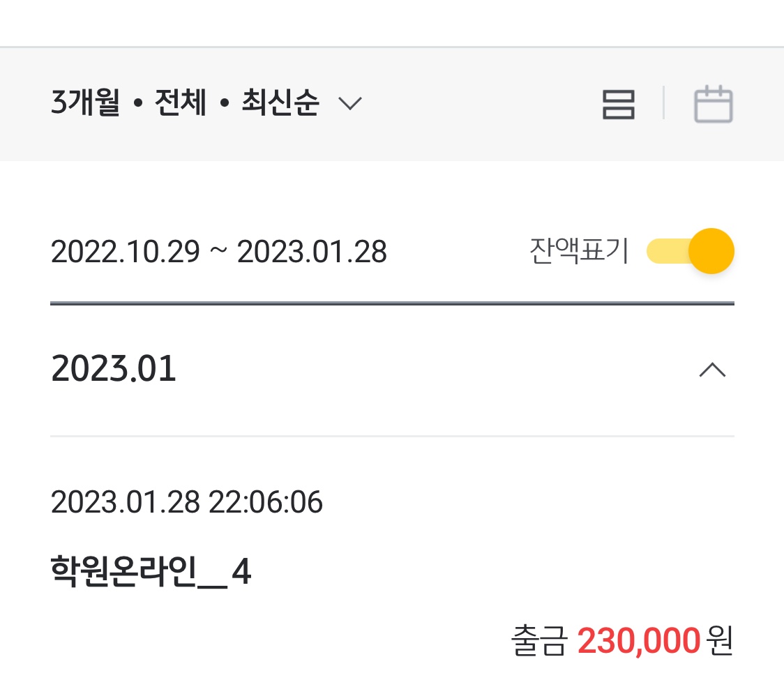The height and width of the screenshot is (680, 784).
Task: Open the 3개월 • 전체 • 최신순 filter dropdown arrow
Action: point(349,105)
